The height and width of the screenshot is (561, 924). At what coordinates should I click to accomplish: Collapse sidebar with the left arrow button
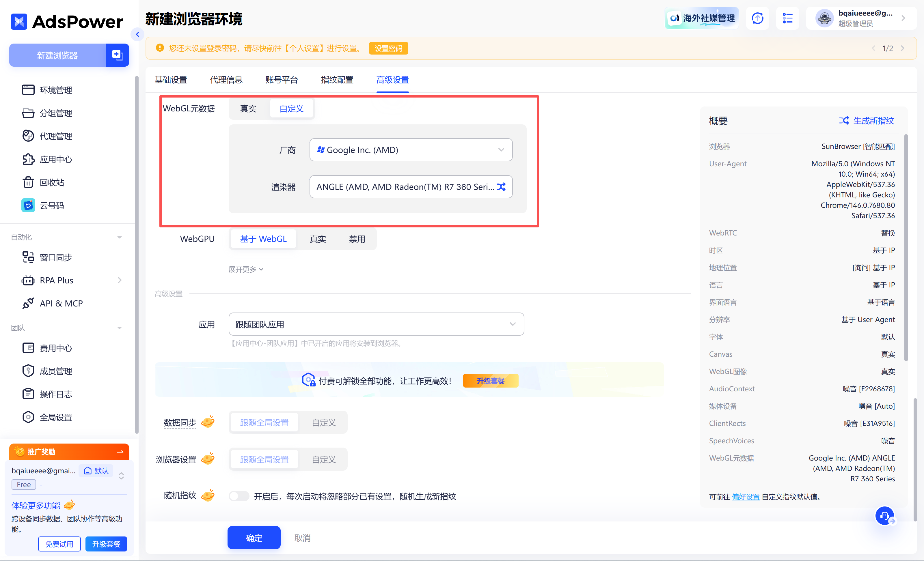138,34
